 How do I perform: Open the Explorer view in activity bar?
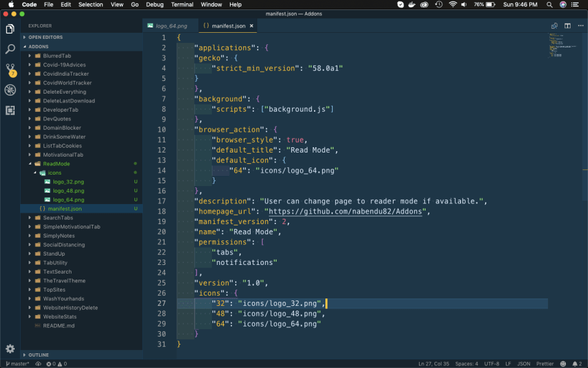[10, 29]
